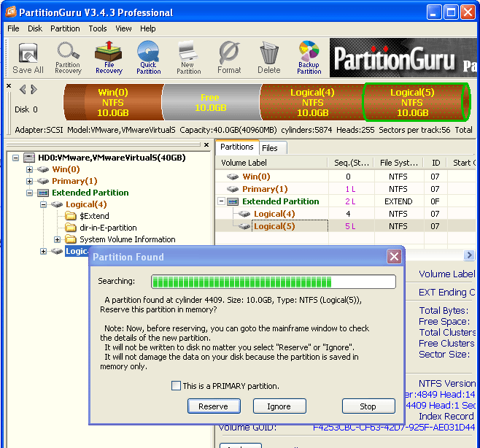Collapse the HD0 disk tree node
This screenshot has width=480, height=448.
tap(15, 158)
